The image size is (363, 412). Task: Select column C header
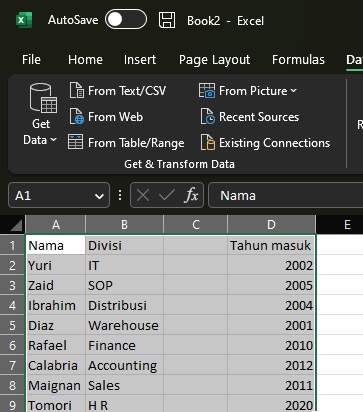(196, 225)
